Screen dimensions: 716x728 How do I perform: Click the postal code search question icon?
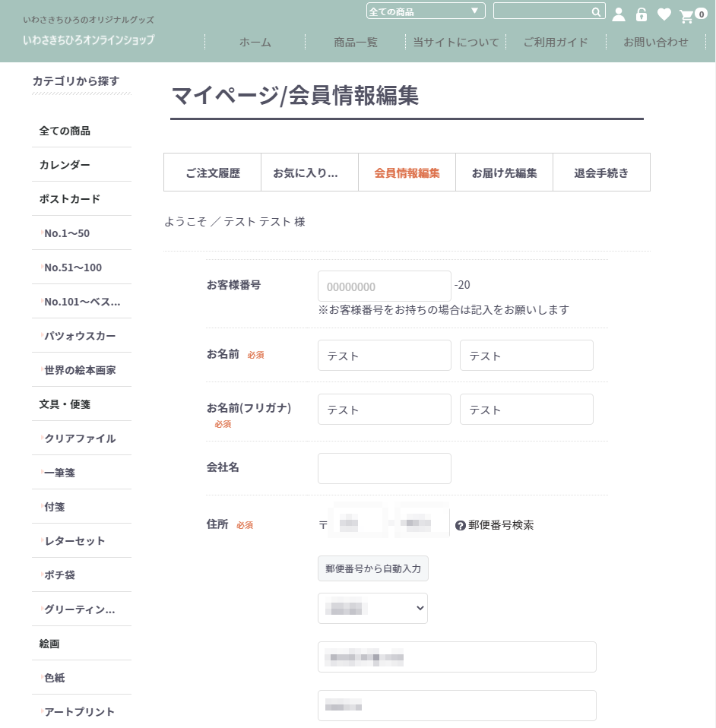tap(460, 526)
